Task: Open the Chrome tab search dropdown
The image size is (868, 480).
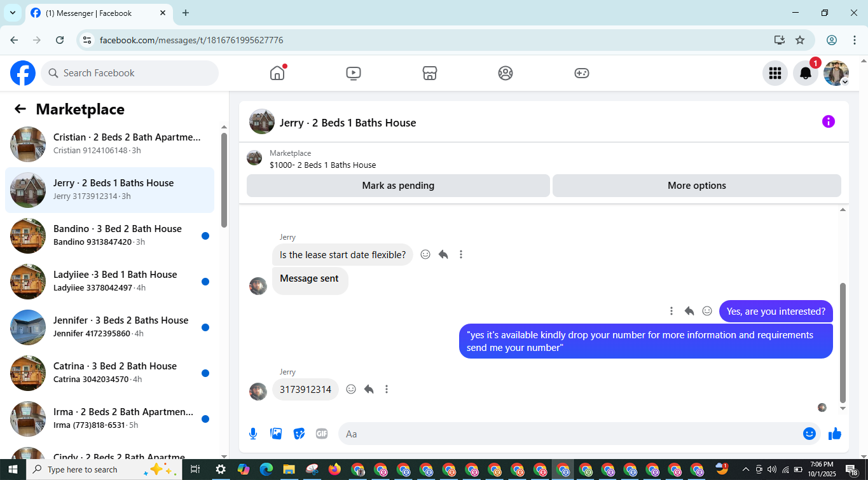Action: (x=12, y=13)
